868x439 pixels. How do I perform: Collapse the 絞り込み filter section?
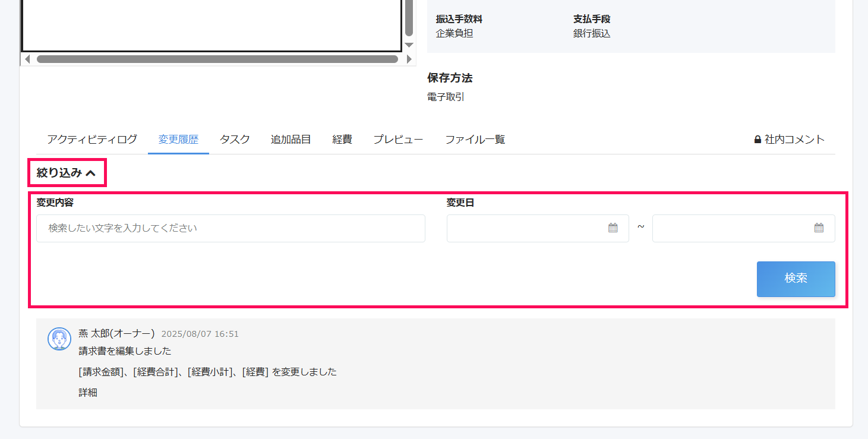(66, 173)
